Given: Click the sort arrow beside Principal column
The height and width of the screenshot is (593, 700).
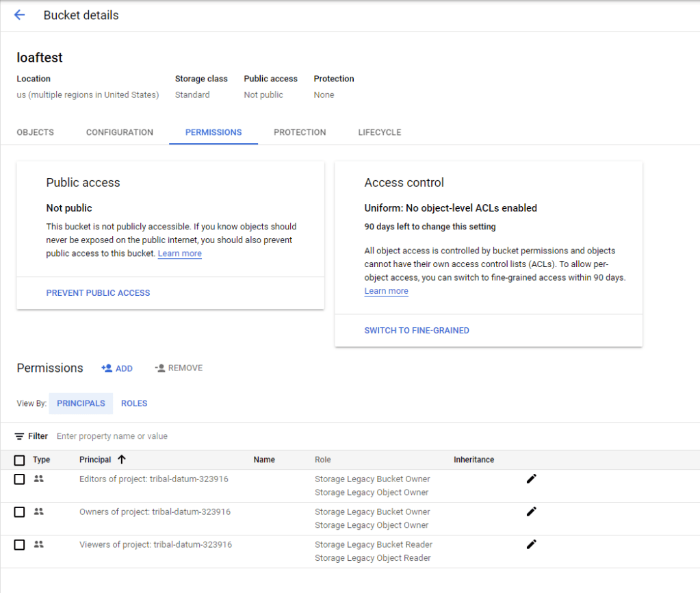Looking at the screenshot, I should click(122, 459).
